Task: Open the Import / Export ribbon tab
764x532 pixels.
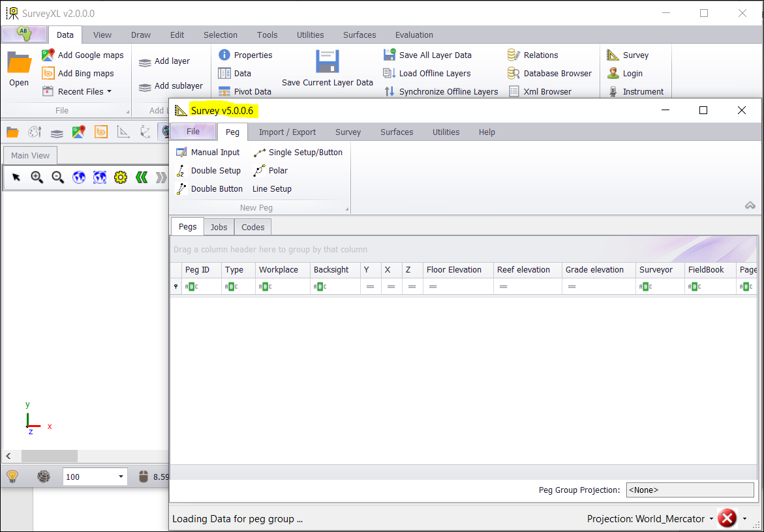Action: (x=287, y=132)
